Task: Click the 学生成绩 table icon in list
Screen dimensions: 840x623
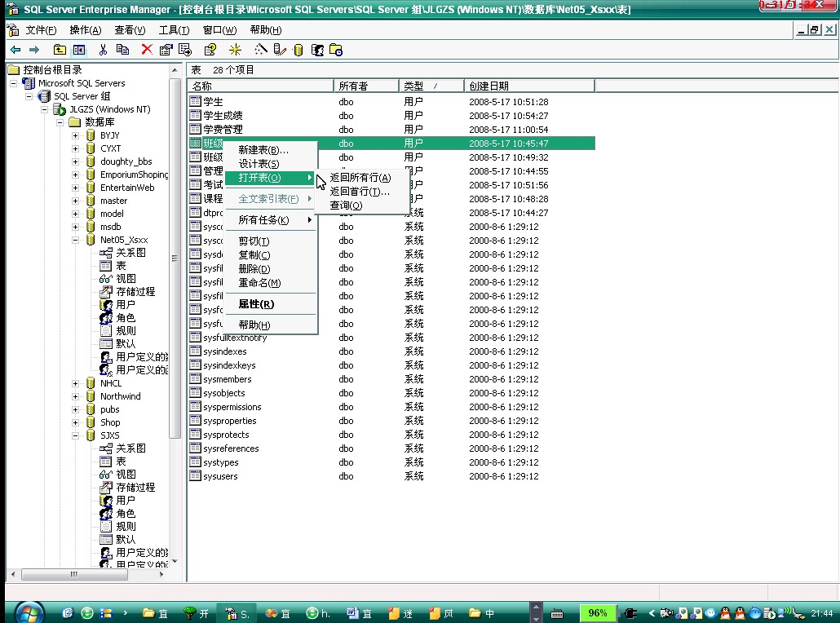Action: pyautogui.click(x=196, y=115)
